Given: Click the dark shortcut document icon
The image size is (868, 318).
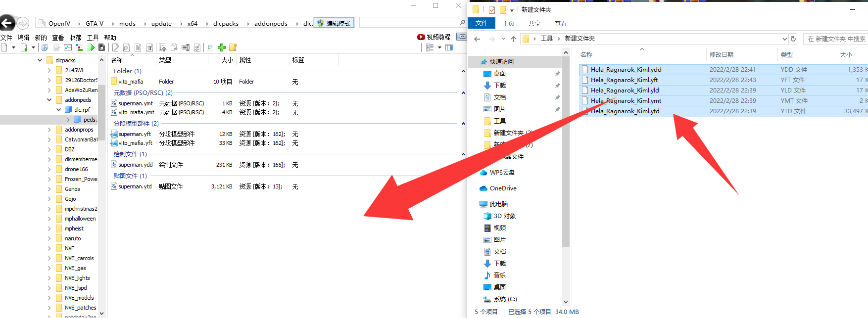Looking at the screenshot, I should coord(102,47).
